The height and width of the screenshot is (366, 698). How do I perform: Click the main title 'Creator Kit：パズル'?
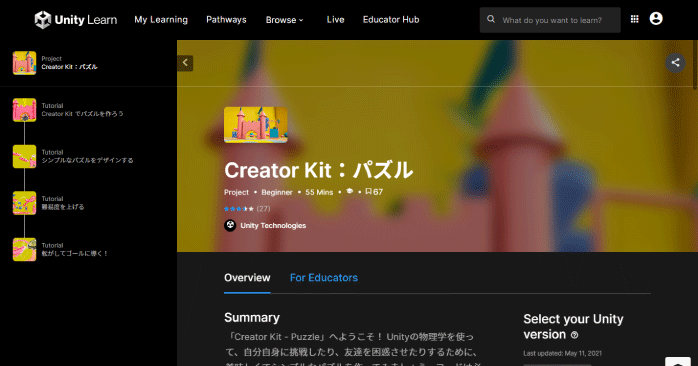pyautogui.click(x=319, y=170)
